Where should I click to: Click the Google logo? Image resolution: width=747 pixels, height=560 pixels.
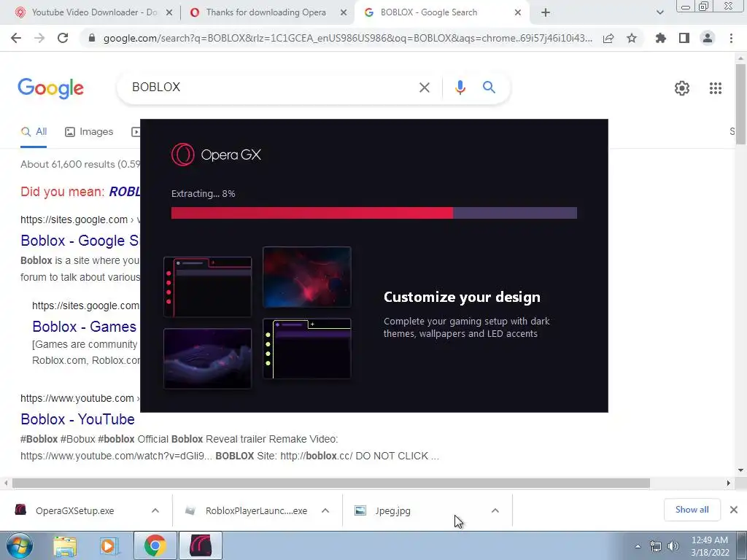tap(50, 88)
